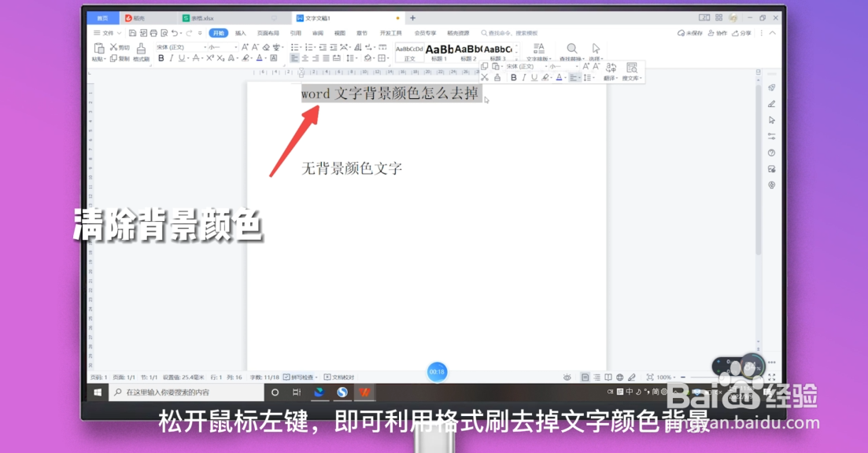Screen dimensions: 868x453
Task: Expand the bullet list dropdown
Action: click(x=301, y=47)
